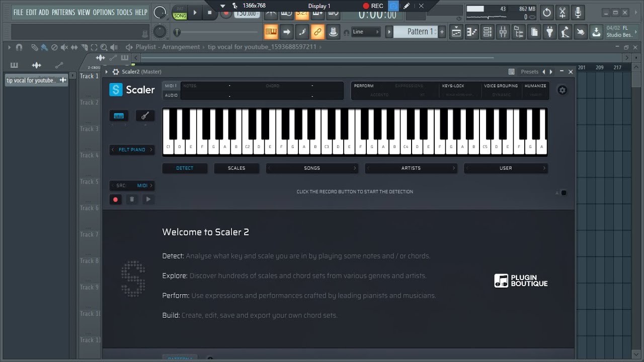644x362 pixels.
Task: Select AUDIO source in Scaler header
Action: 171,95
